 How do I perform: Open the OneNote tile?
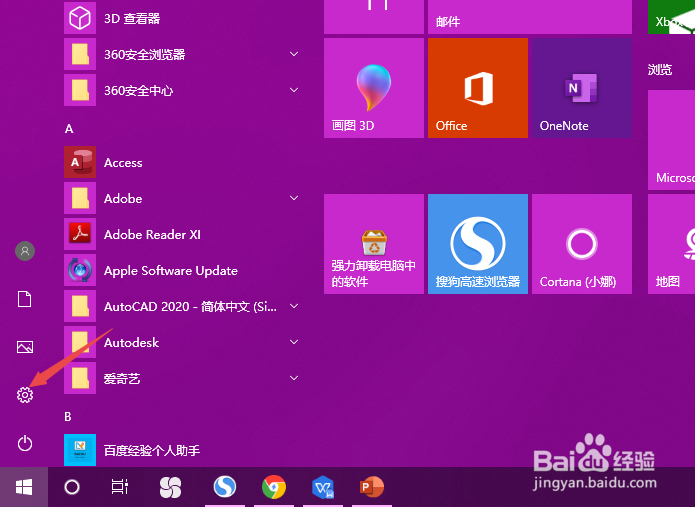click(582, 88)
